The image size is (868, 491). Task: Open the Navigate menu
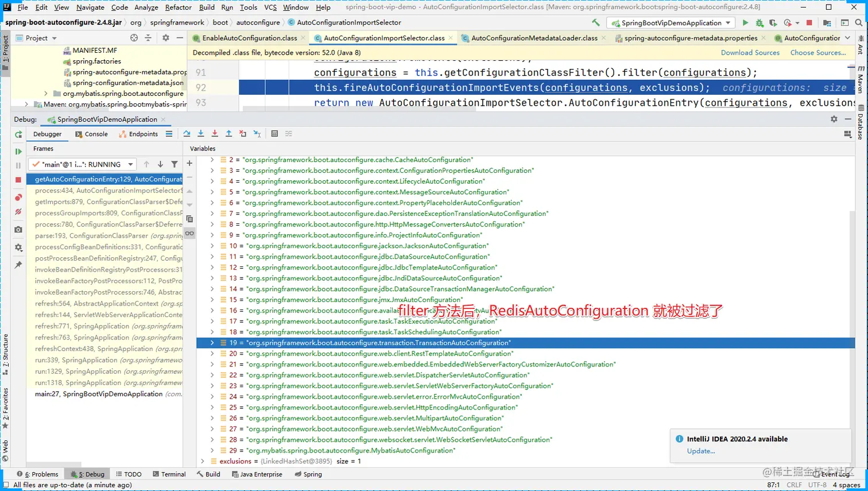[x=90, y=7]
